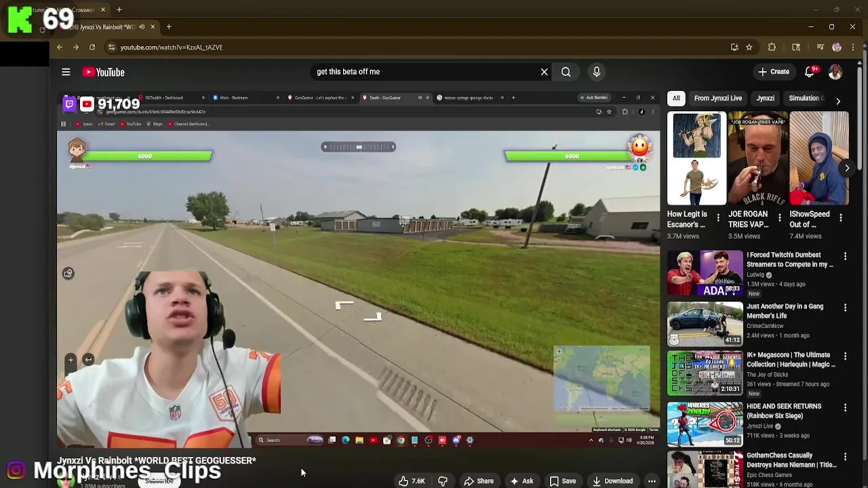The width and height of the screenshot is (868, 488).
Task: Open a new tab in background window
Action: coord(119,10)
